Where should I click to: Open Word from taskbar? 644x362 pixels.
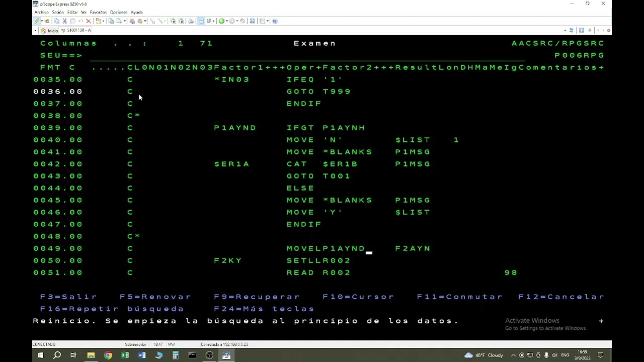[x=142, y=355]
